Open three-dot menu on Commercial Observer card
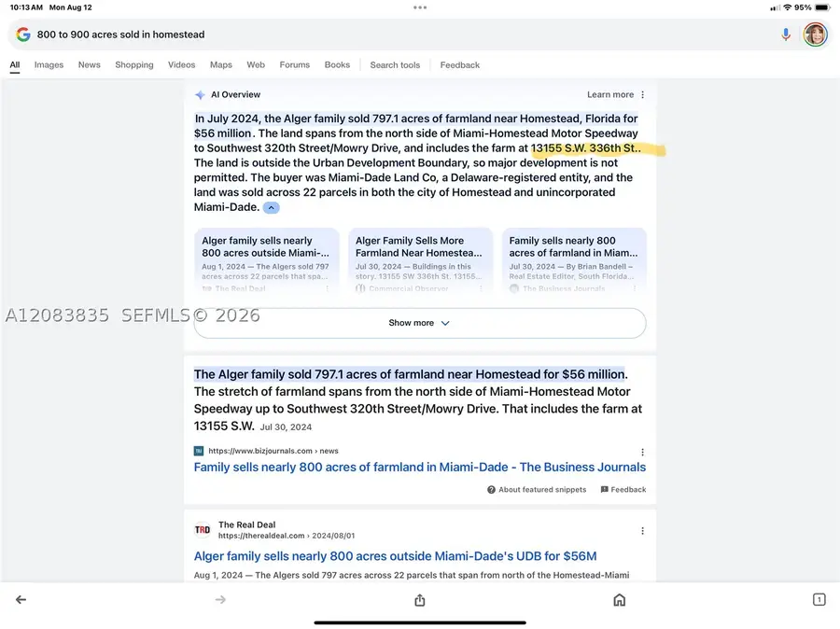The height and width of the screenshot is (629, 840). (x=481, y=288)
